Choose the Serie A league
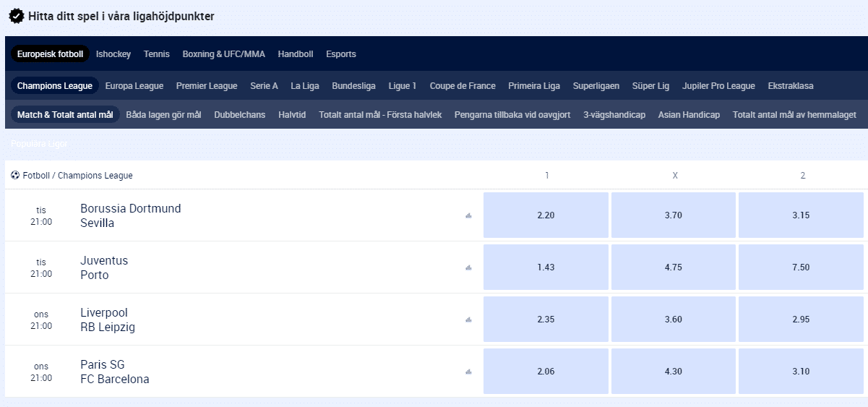Image resolution: width=868 pixels, height=407 pixels. tap(264, 86)
